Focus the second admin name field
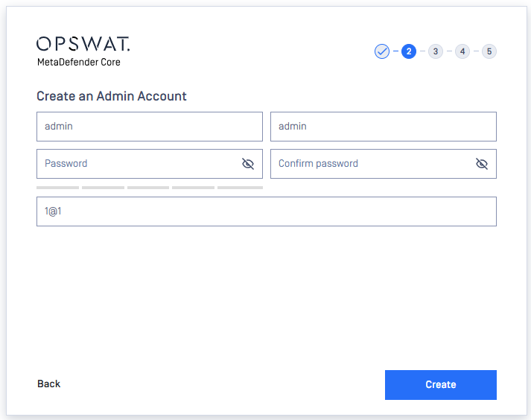The image size is (531, 420). [x=384, y=127]
